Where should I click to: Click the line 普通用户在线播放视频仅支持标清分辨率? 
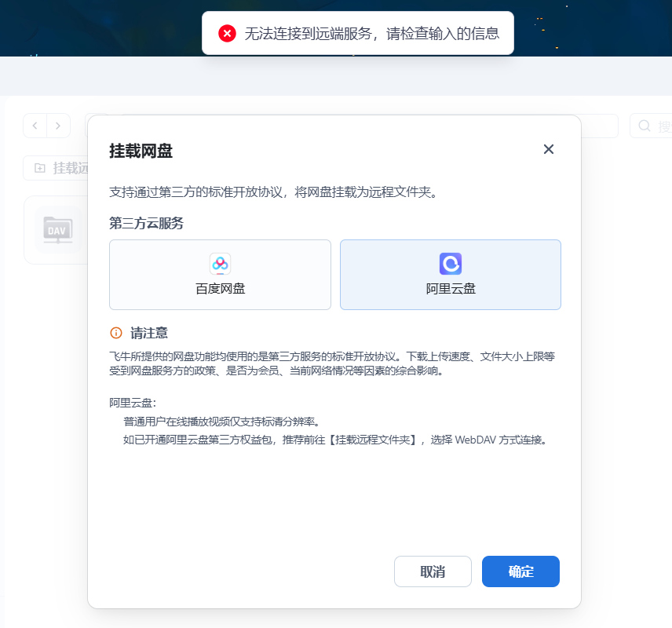click(x=221, y=422)
